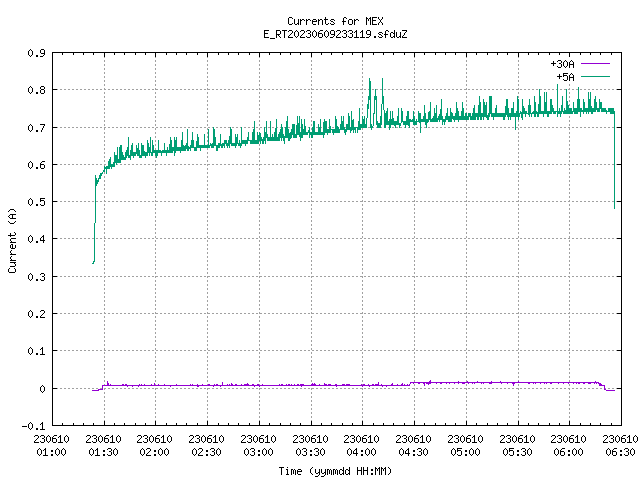The image size is (640, 480).
Task: Click the y-axis tick value 0.6
Action: [x=36, y=165]
